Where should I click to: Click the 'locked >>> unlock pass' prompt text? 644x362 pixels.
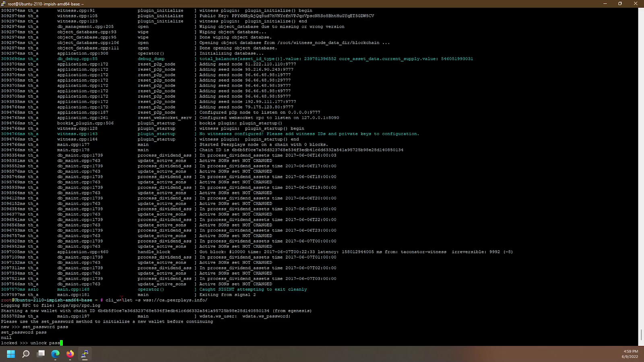point(31,343)
